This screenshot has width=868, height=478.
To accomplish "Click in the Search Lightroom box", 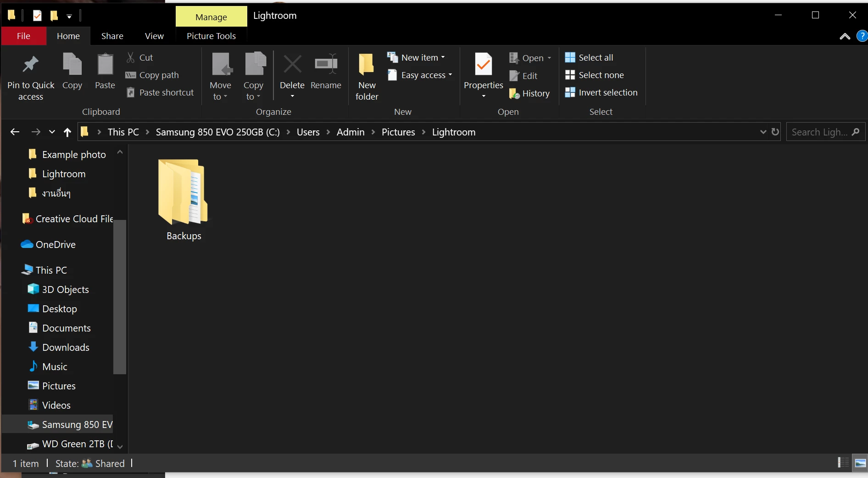I will [x=825, y=132].
